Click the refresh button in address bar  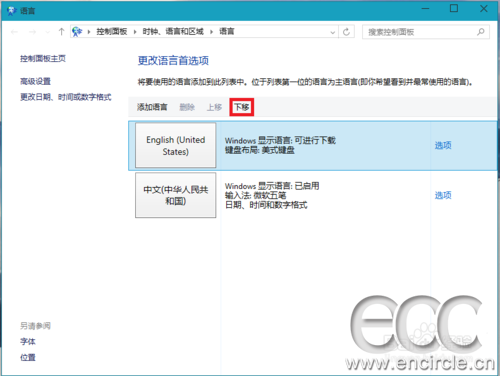346,32
